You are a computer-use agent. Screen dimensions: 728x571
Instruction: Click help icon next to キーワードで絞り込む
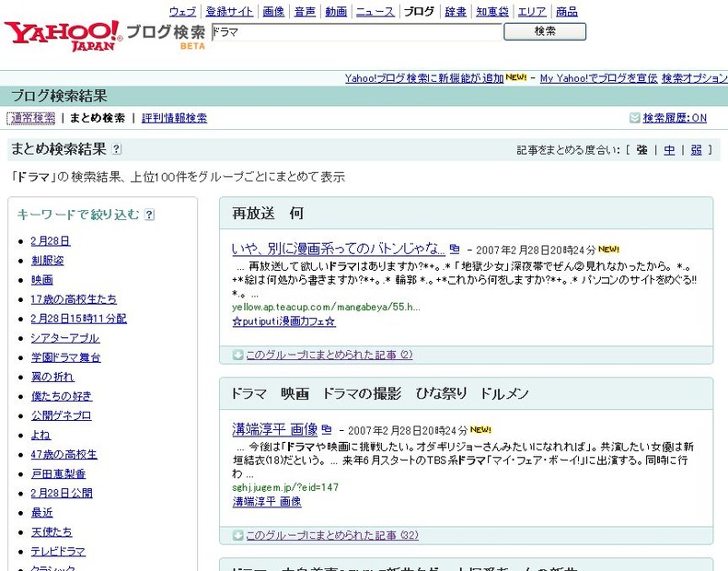pos(150,216)
